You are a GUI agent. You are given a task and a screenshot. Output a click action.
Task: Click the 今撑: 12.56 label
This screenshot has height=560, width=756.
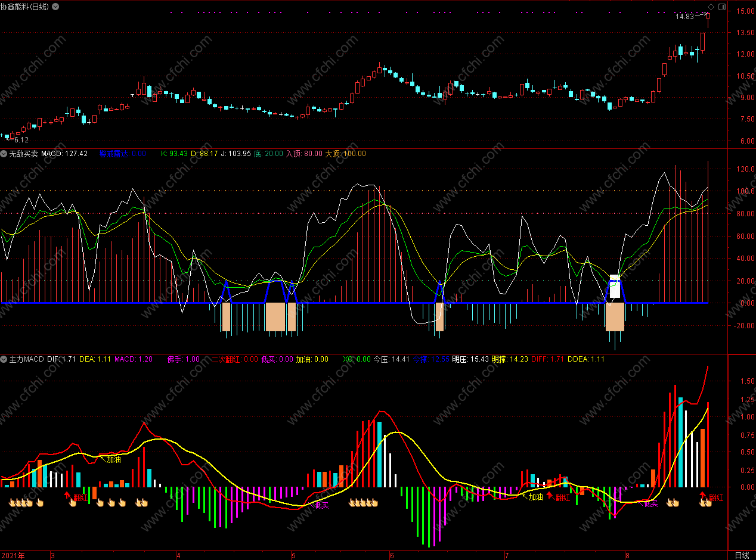pos(431,359)
